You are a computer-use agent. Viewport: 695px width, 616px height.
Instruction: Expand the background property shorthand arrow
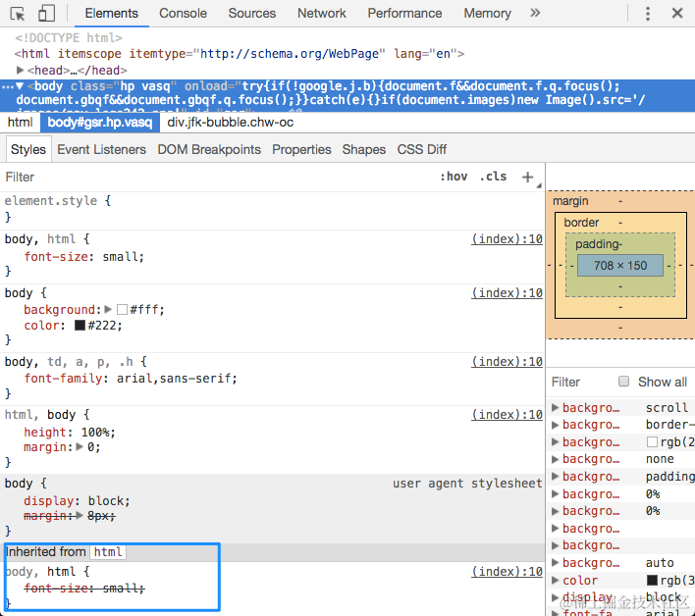pyautogui.click(x=108, y=309)
